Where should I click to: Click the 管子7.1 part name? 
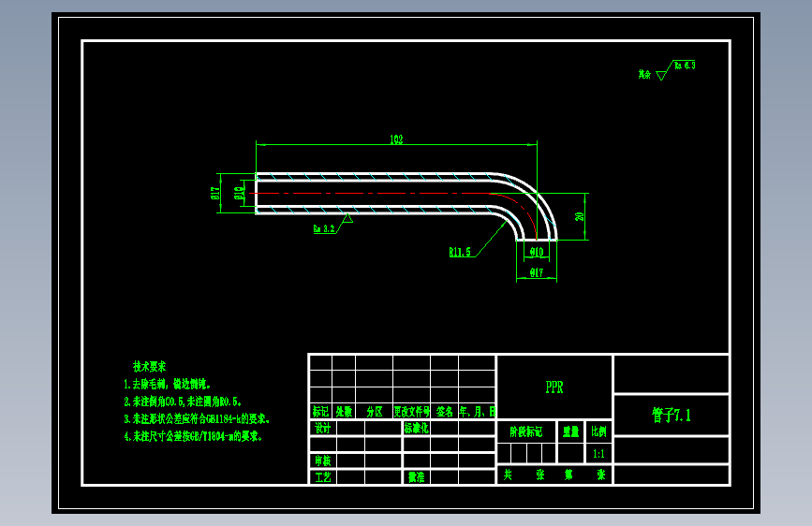672,416
